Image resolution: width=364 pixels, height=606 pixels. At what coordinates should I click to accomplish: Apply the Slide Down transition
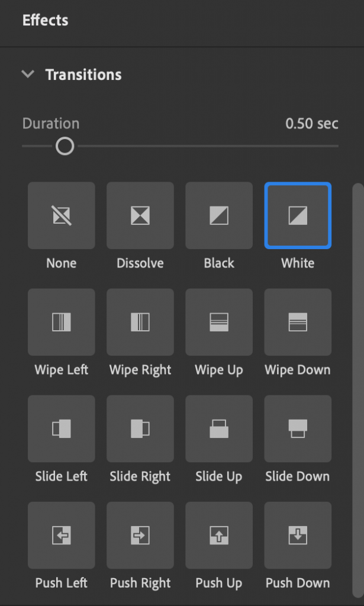(x=298, y=428)
